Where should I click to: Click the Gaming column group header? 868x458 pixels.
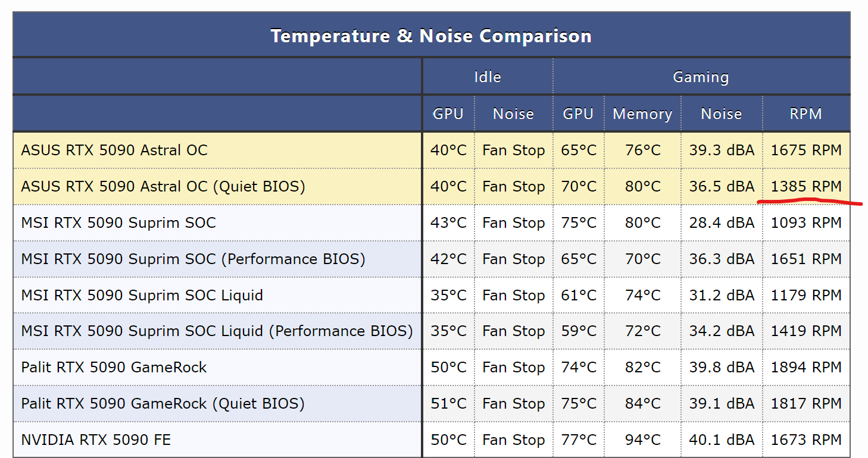(x=701, y=77)
